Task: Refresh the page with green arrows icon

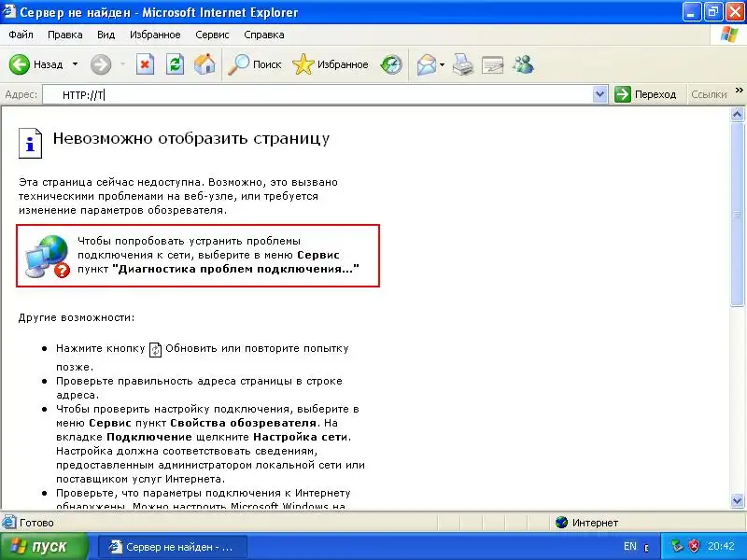Action: pos(175,64)
